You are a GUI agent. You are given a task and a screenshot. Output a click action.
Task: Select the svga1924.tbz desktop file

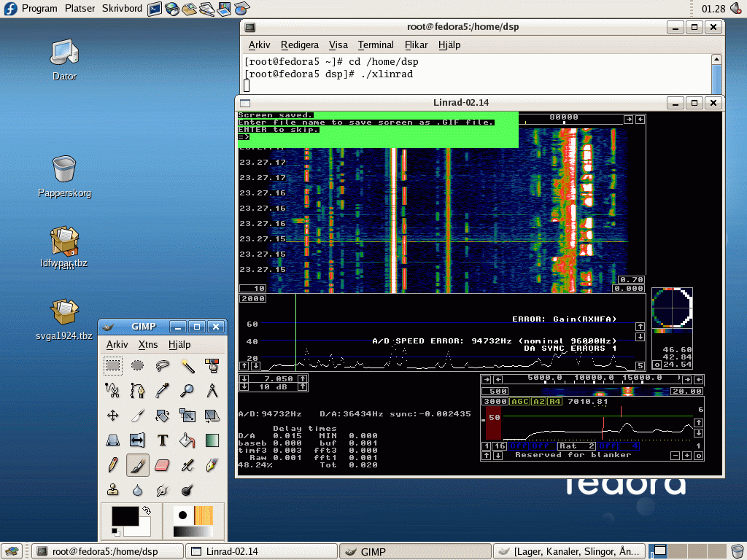tap(64, 319)
